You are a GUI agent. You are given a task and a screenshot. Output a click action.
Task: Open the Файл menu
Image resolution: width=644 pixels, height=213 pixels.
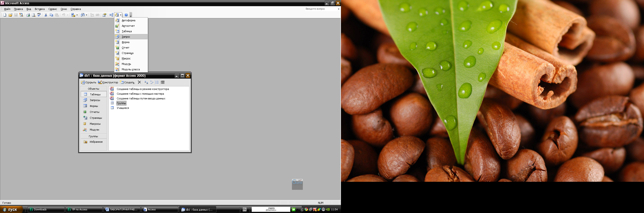pos(7,9)
